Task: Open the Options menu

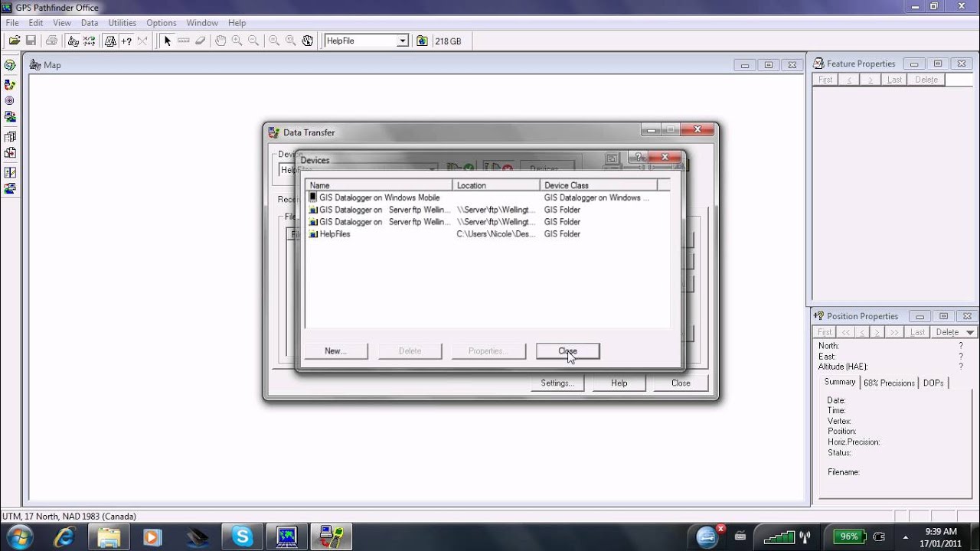Action: pos(162,23)
